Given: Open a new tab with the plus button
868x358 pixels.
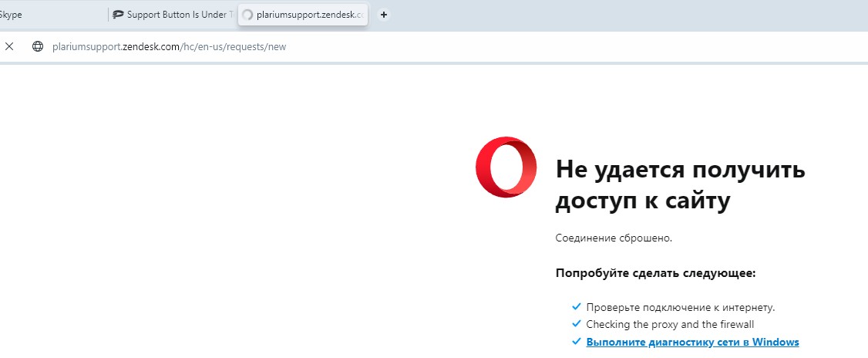Looking at the screenshot, I should coord(384,15).
